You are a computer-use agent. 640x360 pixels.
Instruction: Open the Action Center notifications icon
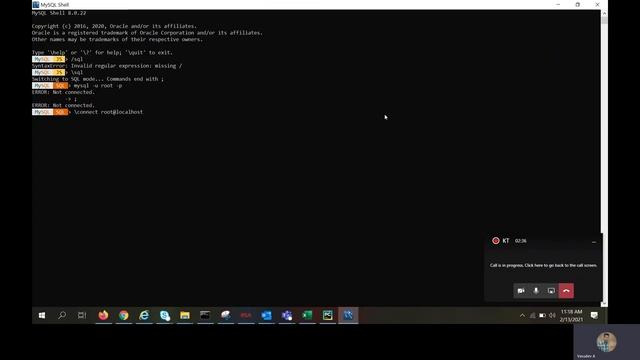pos(594,315)
